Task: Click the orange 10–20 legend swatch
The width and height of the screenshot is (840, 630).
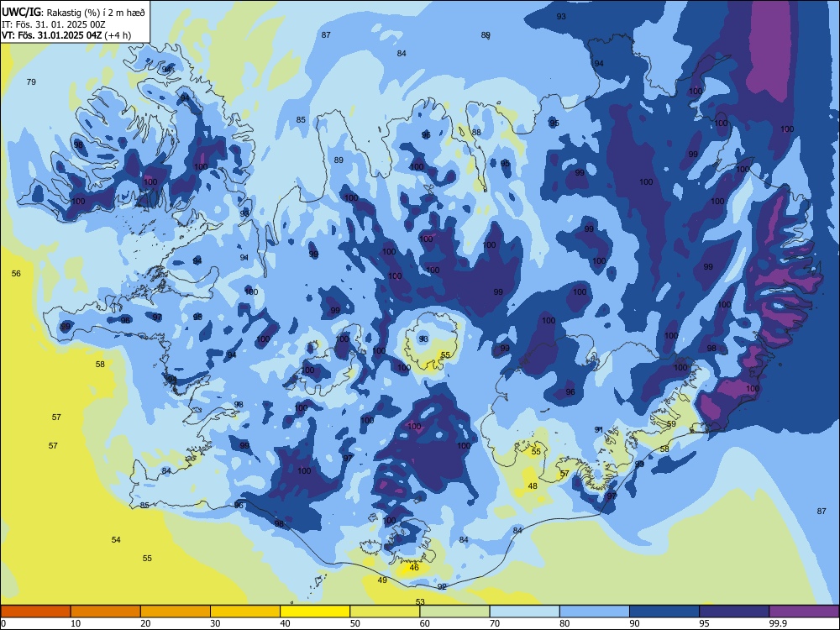Action: 106,612
